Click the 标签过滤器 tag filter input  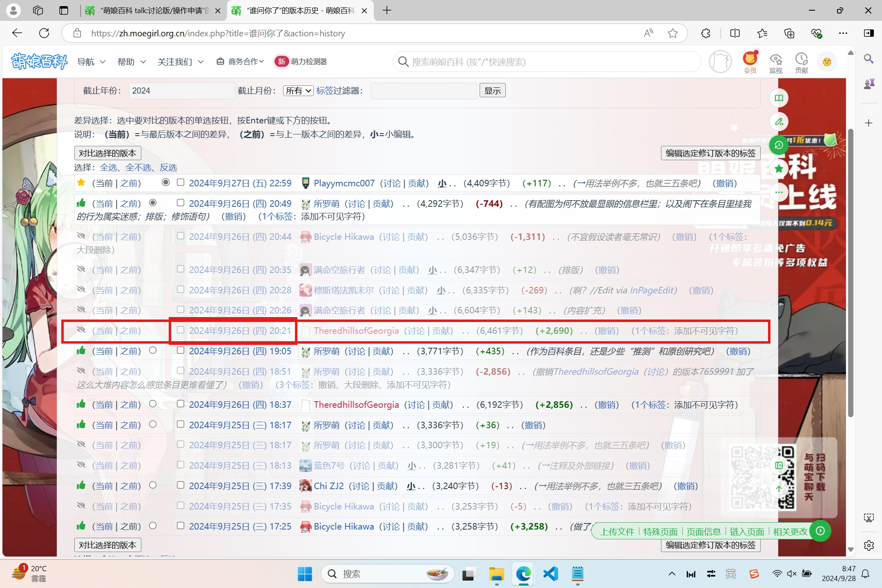(423, 91)
